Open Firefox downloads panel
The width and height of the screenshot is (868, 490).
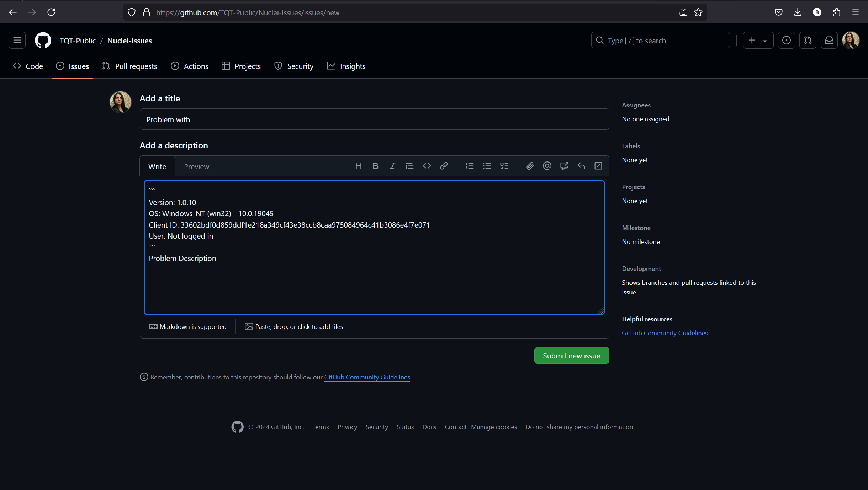click(798, 12)
